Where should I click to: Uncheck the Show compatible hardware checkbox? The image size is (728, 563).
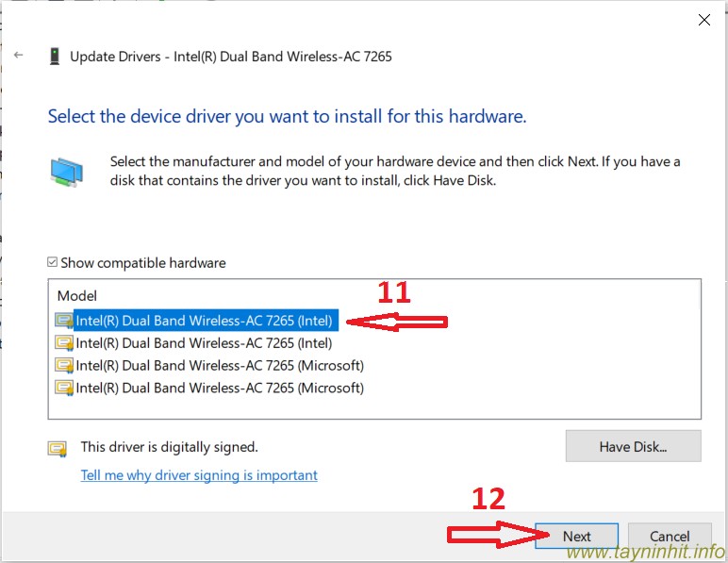[53, 263]
